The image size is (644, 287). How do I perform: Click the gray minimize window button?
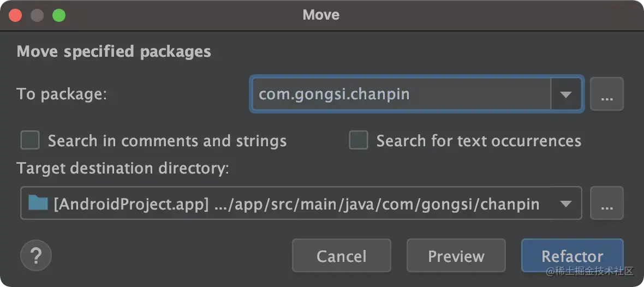(x=37, y=15)
